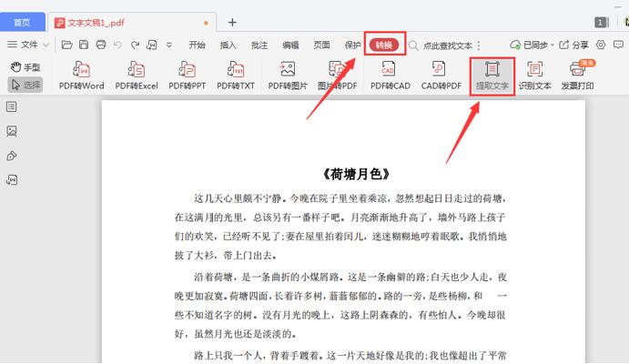Open the attachment sidebar icon
This screenshot has width=629, height=364.
click(12, 156)
